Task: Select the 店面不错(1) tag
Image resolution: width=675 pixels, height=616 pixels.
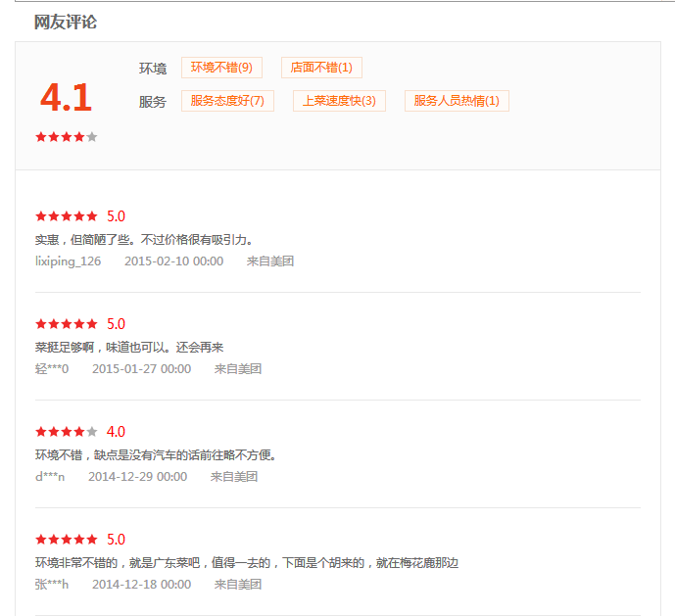Action: coord(321,68)
